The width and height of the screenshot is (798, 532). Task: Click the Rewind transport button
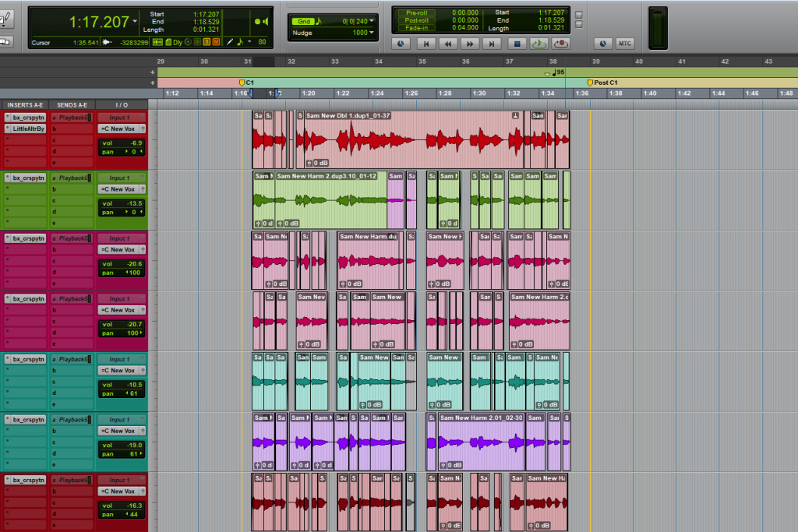point(447,44)
